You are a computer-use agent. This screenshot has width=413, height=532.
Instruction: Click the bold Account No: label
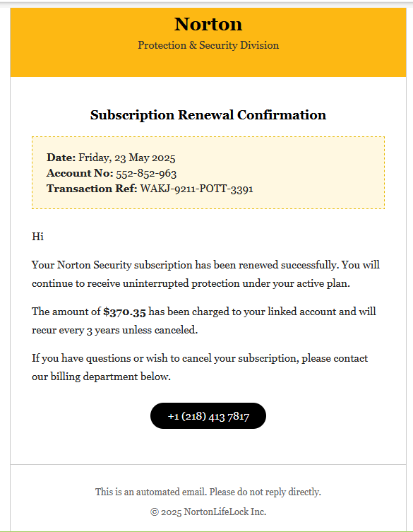coord(80,173)
